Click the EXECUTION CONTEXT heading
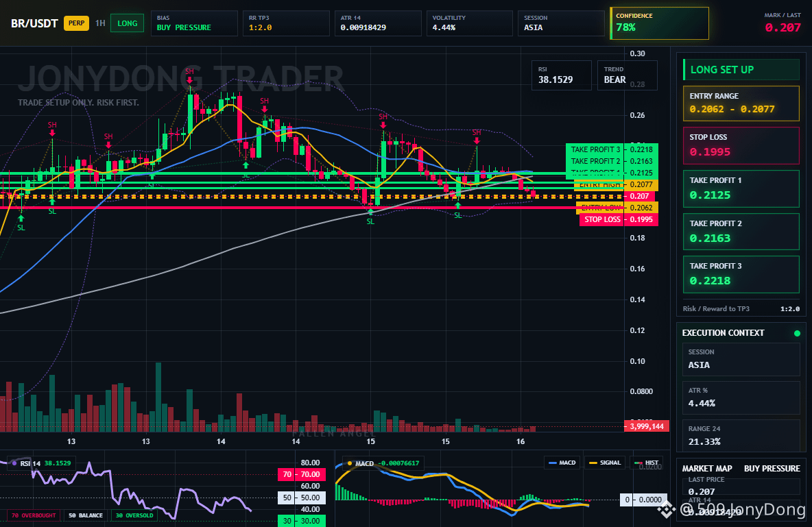 (723, 333)
